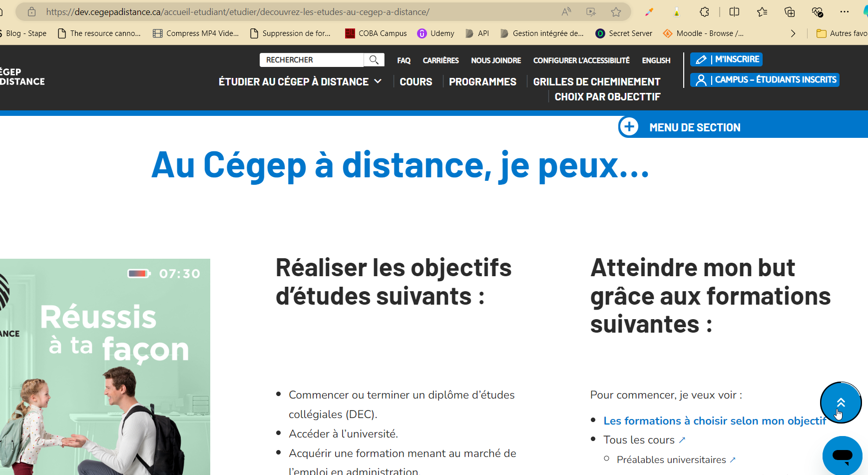868x475 pixels.
Task: Toggle split screen view icon
Action: [734, 12]
